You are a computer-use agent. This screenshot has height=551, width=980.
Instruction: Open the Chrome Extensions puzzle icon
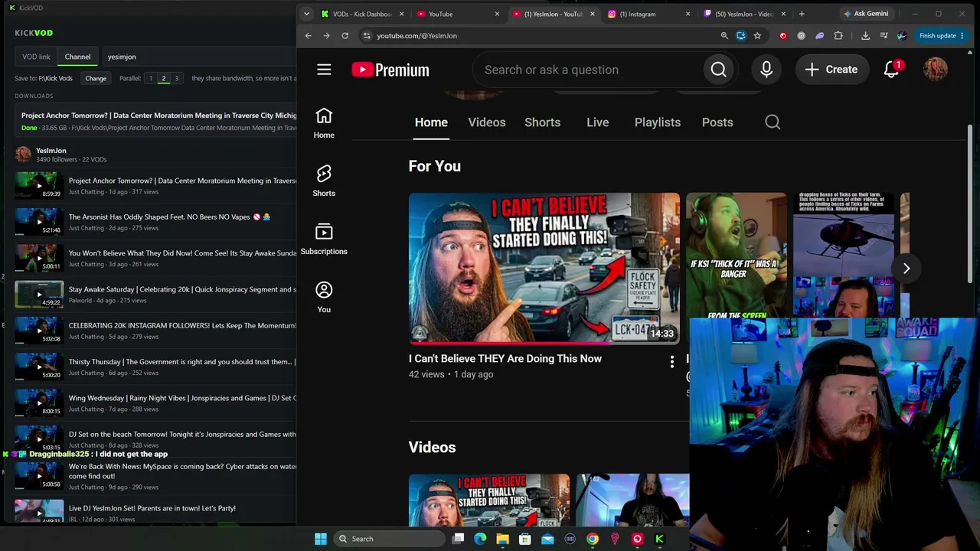(838, 36)
